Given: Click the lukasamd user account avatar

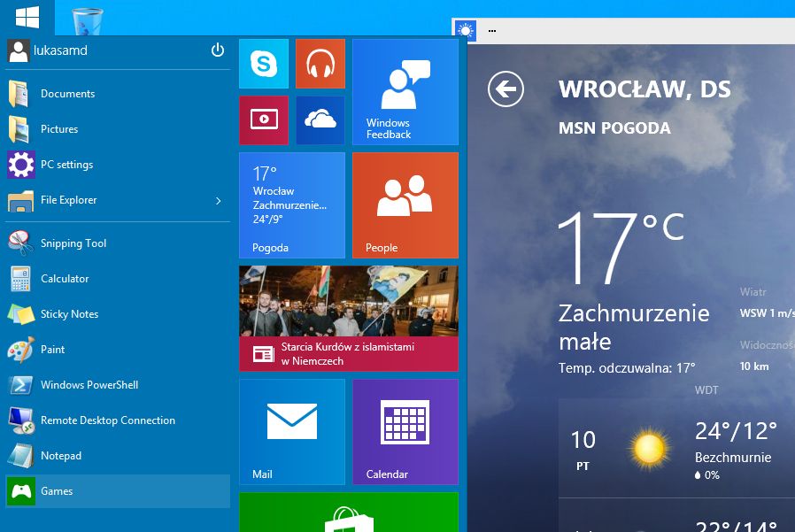Looking at the screenshot, I should 19,50.
